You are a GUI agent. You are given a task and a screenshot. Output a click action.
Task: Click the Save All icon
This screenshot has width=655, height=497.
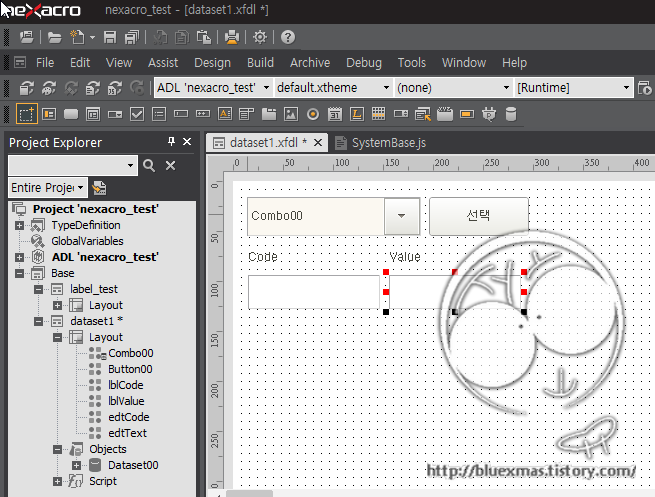pos(132,37)
